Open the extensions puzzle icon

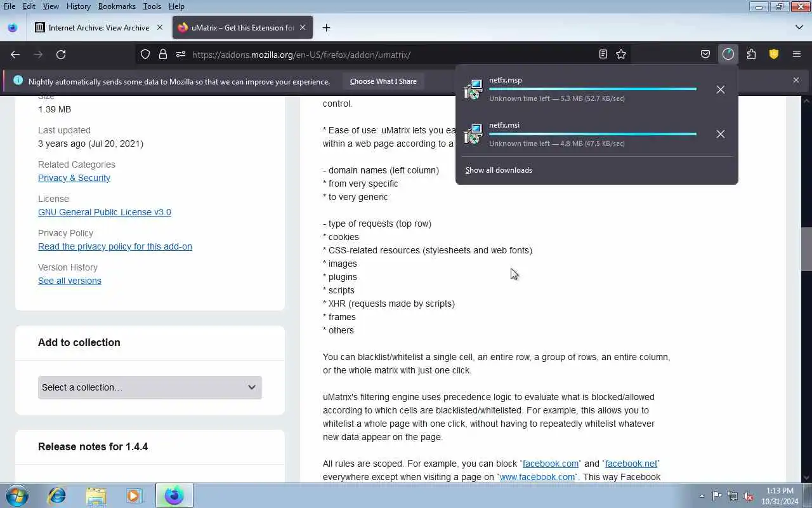[x=751, y=55]
